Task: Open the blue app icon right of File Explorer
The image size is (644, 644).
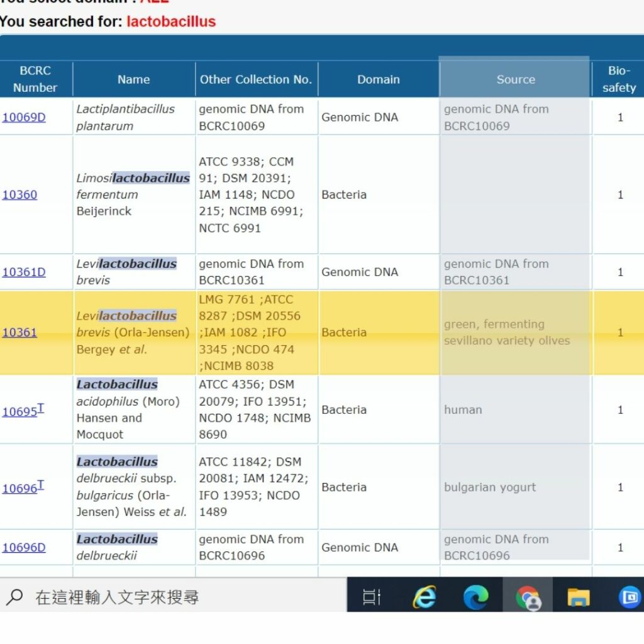Action: (x=629, y=597)
